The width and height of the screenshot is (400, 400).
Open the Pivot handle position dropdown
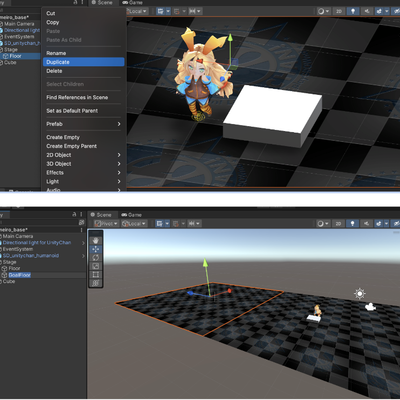pyautogui.click(x=106, y=223)
